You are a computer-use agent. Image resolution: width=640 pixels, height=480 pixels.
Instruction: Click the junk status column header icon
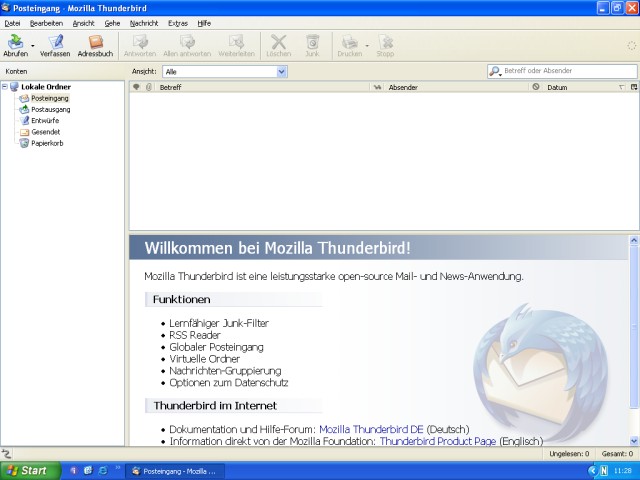click(536, 87)
